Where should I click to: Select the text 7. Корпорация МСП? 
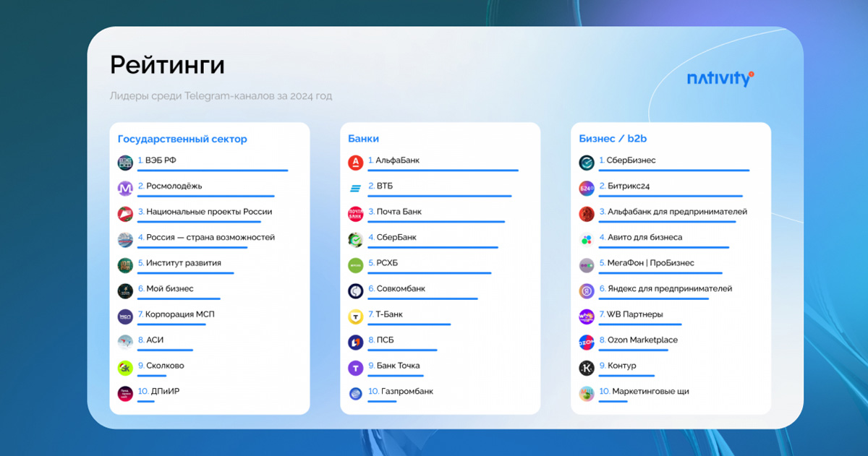point(176,314)
